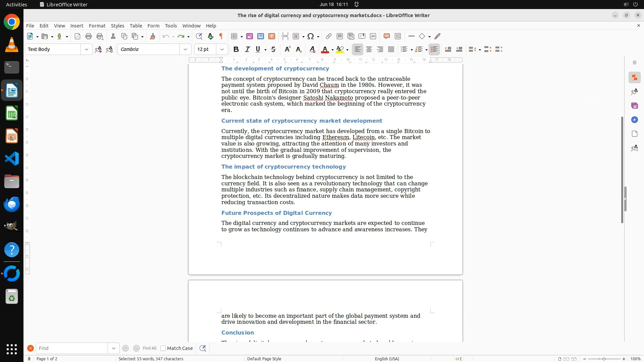Expand the font size dropdown
The height and width of the screenshot is (362, 644).
[222, 49]
